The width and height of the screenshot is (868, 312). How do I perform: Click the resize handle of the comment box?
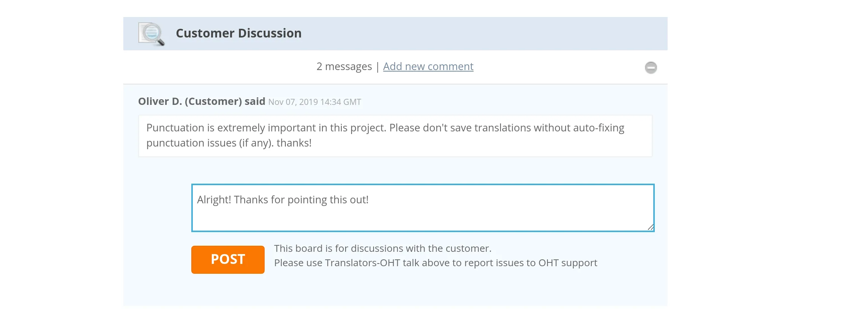(x=651, y=228)
